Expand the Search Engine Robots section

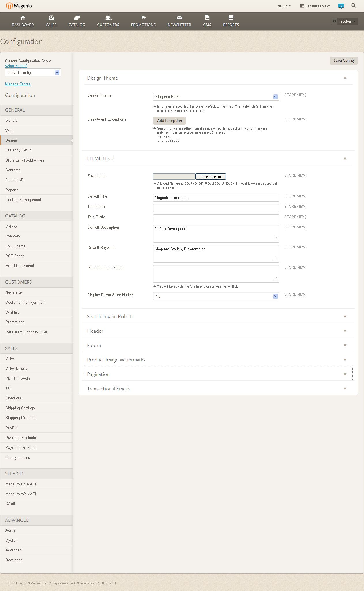click(345, 316)
